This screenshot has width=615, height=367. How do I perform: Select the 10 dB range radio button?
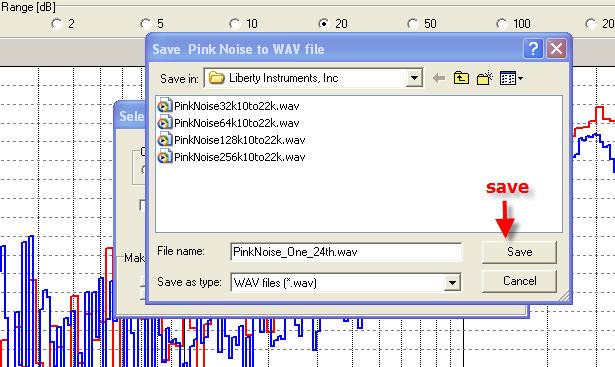(x=235, y=24)
